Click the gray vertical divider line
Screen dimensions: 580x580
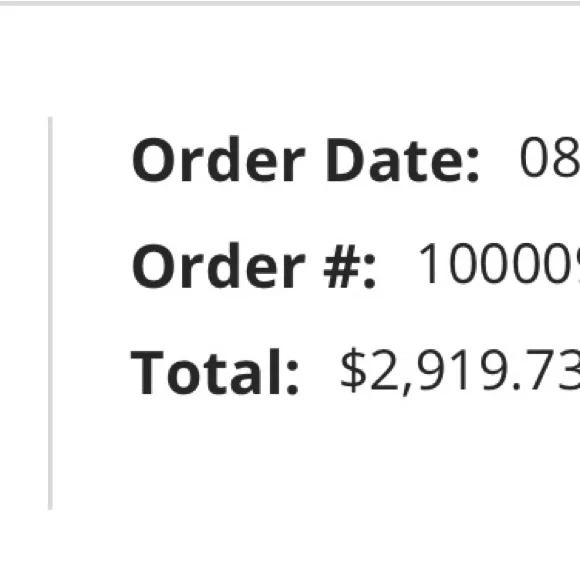coord(50,313)
